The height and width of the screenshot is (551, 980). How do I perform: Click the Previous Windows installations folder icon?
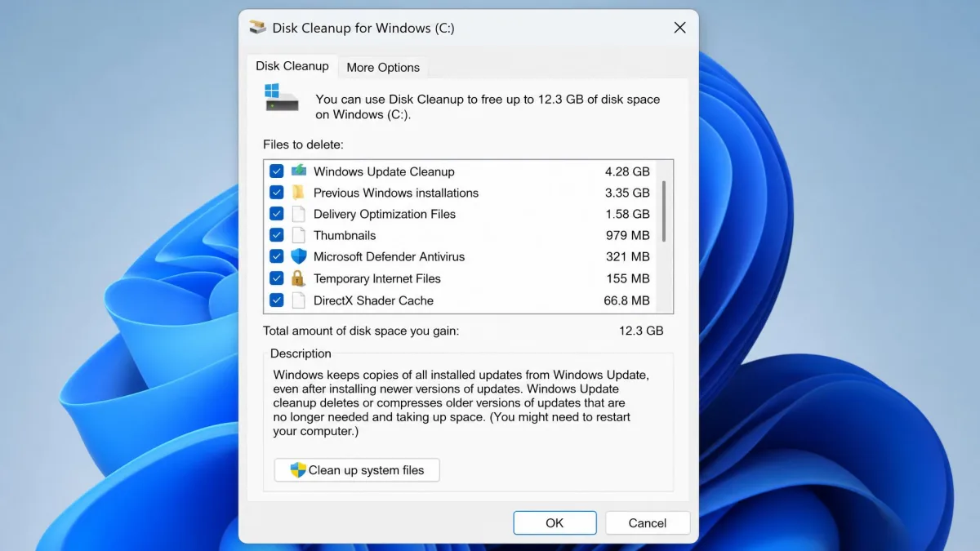coord(299,193)
